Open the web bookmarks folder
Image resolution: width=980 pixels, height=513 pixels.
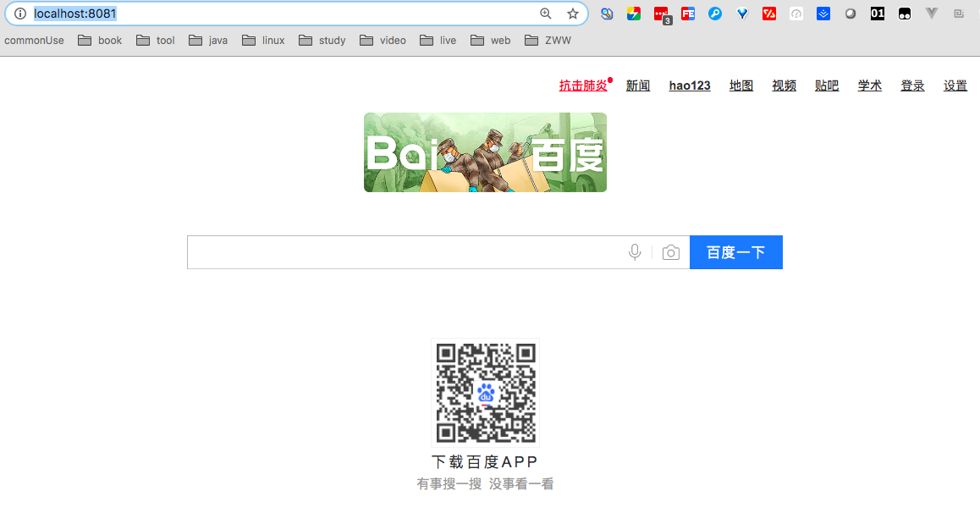click(491, 41)
